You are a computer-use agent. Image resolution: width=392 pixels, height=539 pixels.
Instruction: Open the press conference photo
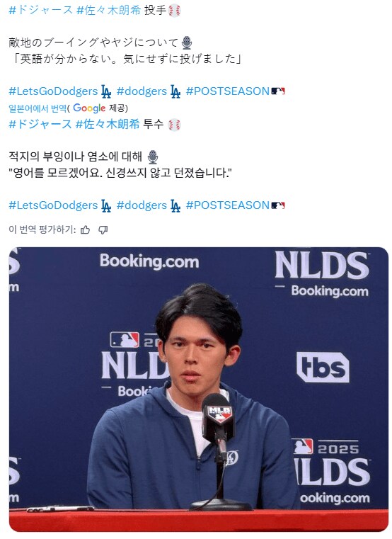coord(199,389)
